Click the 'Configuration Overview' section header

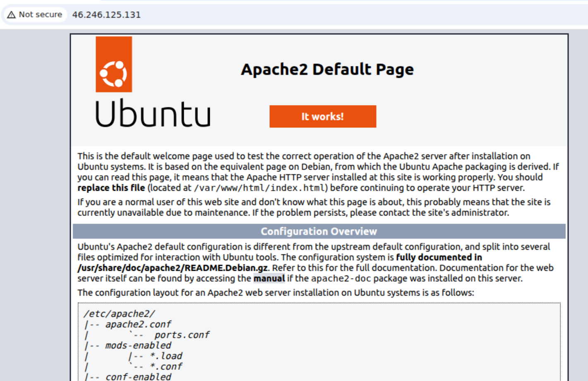tap(319, 231)
